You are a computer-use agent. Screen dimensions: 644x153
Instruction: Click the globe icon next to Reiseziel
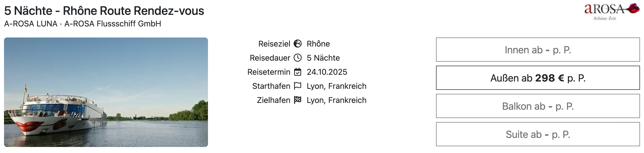click(x=298, y=44)
